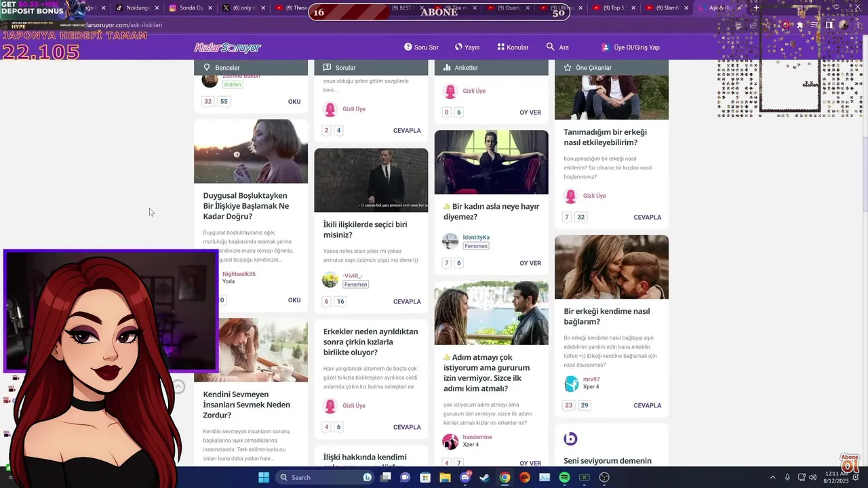Click CEVAPLA on mrv97's question
Screen dimensions: 868x488
point(647,406)
